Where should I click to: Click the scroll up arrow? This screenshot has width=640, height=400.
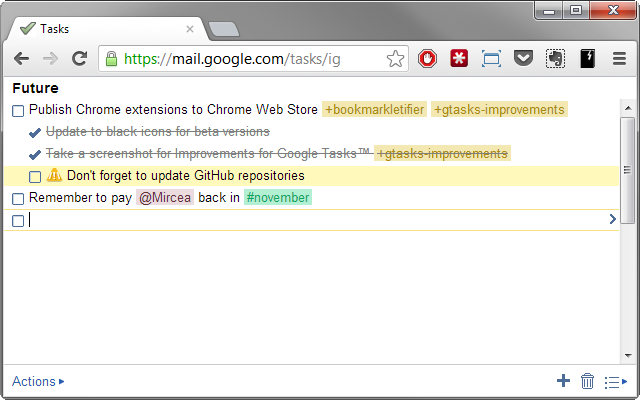pos(628,108)
